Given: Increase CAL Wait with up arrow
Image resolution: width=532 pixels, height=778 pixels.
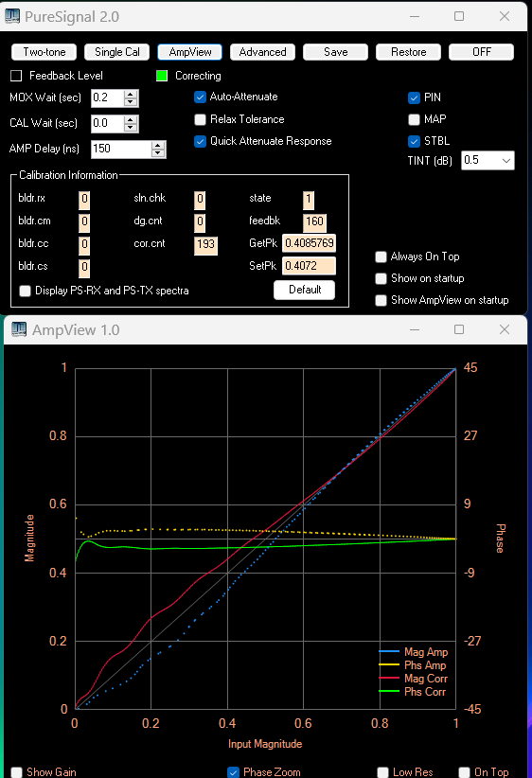Looking at the screenshot, I should [131, 119].
